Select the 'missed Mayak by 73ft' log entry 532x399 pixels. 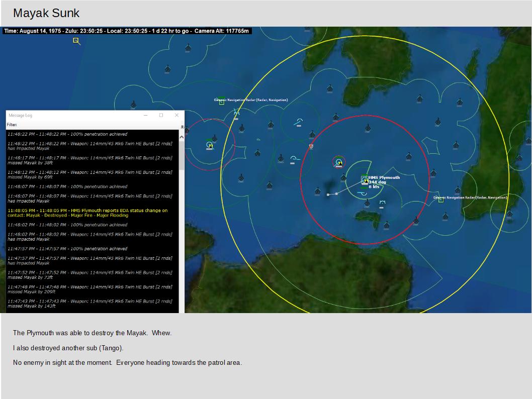click(90, 275)
